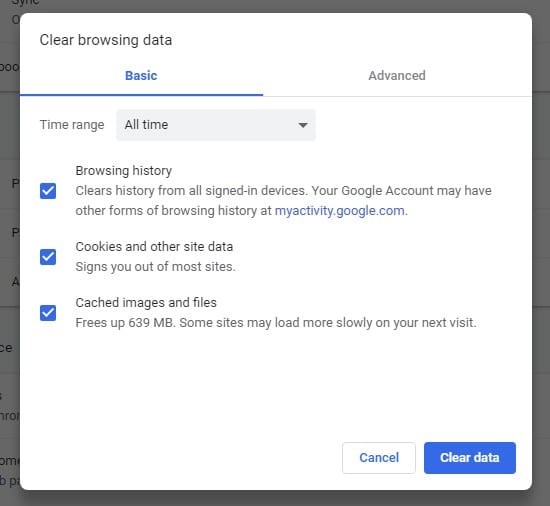550x506 pixels.
Task: Click the Time range label
Action: pos(72,125)
